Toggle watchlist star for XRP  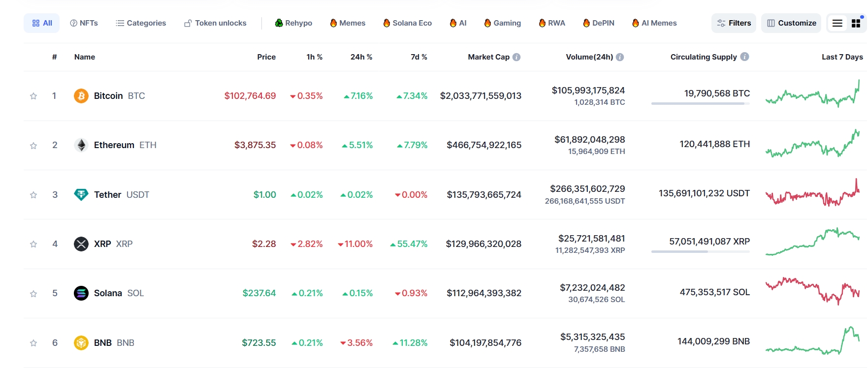point(33,244)
